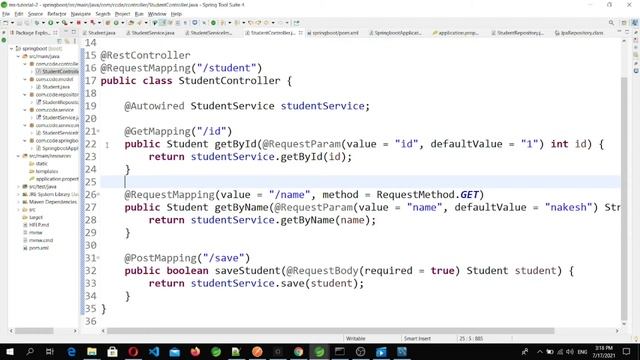Select Student.java in Package Explorer
640x360 pixels.
click(53, 87)
